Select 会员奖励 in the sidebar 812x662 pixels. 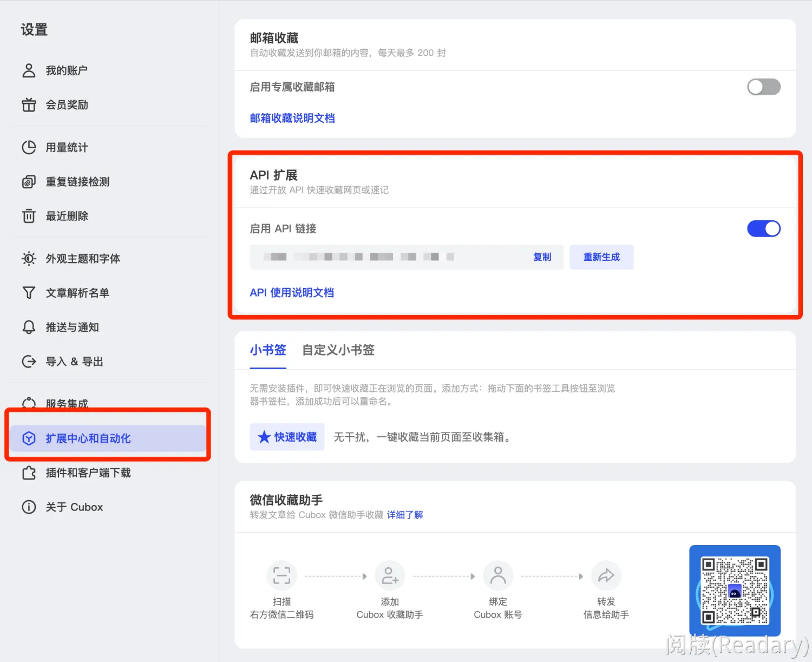click(66, 104)
